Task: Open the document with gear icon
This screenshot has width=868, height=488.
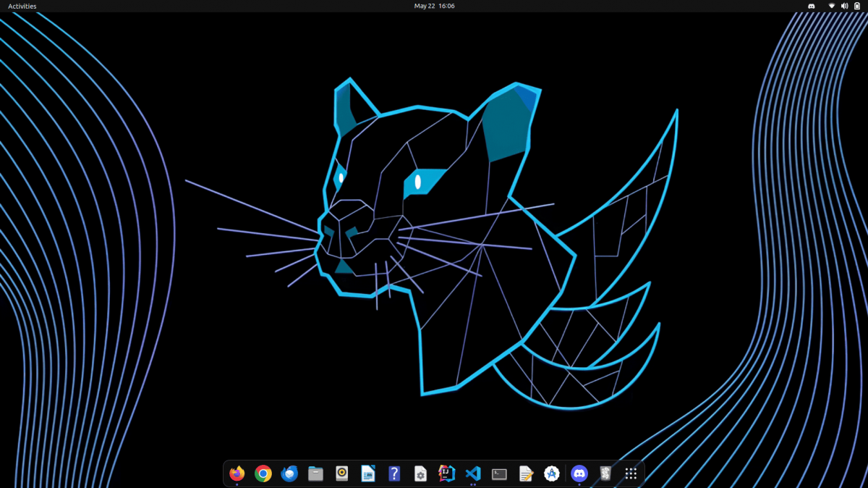Action: point(420,474)
